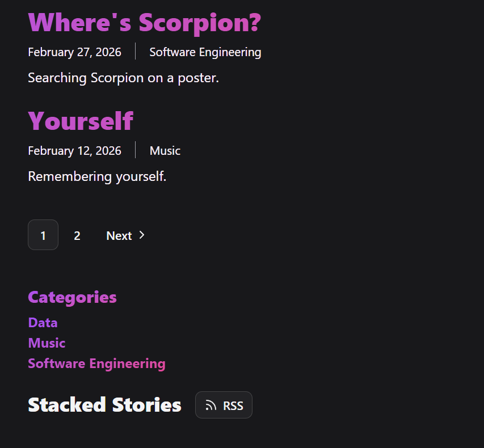
Task: Click the chevron arrow beside Next
Action: (142, 235)
